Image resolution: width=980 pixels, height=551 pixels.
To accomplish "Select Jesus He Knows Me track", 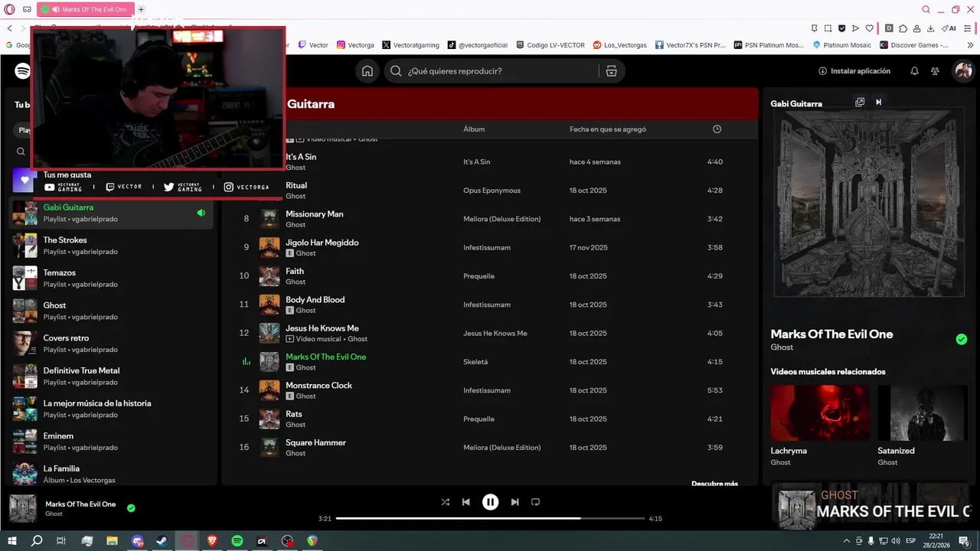I will tap(490, 333).
